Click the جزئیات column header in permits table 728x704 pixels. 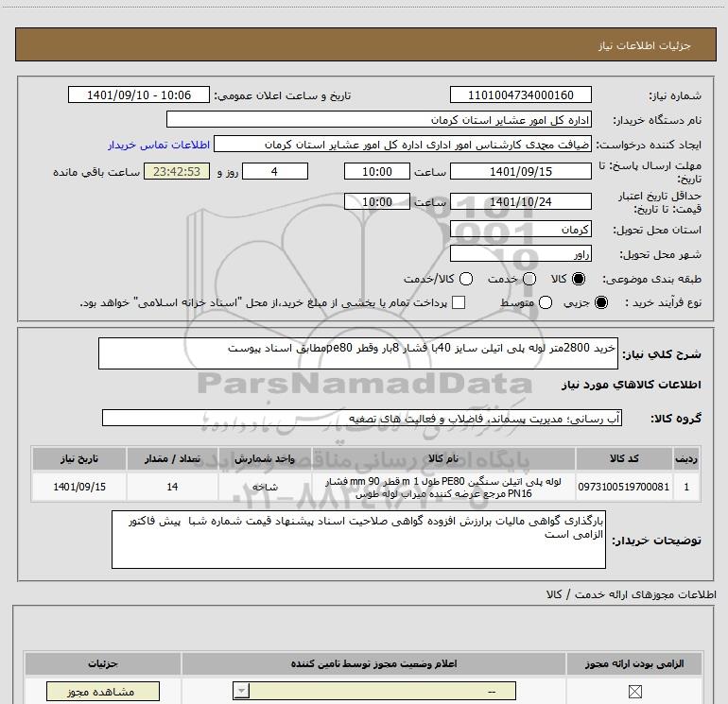click(103, 664)
